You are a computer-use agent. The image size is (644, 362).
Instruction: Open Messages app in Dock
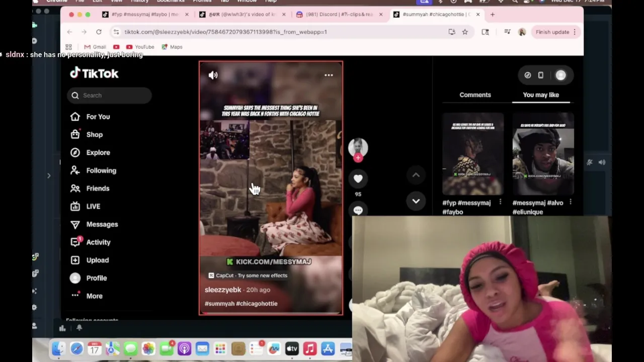pos(130,349)
